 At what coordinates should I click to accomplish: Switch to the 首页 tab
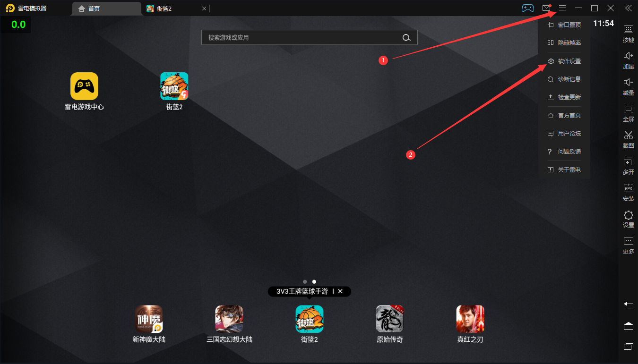pyautogui.click(x=107, y=8)
